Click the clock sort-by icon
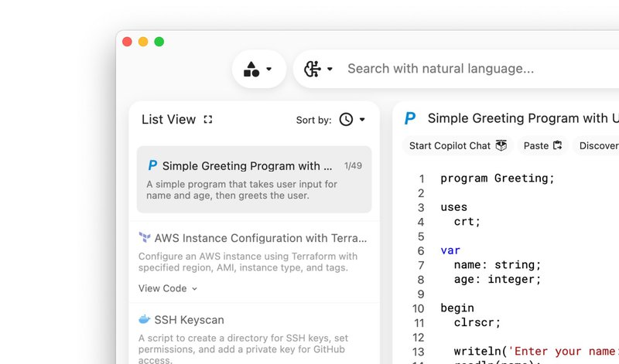This screenshot has height=364, width=619. click(x=346, y=120)
